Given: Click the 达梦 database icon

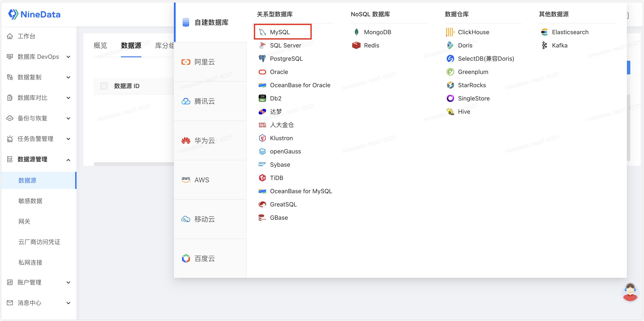Looking at the screenshot, I should click(262, 112).
